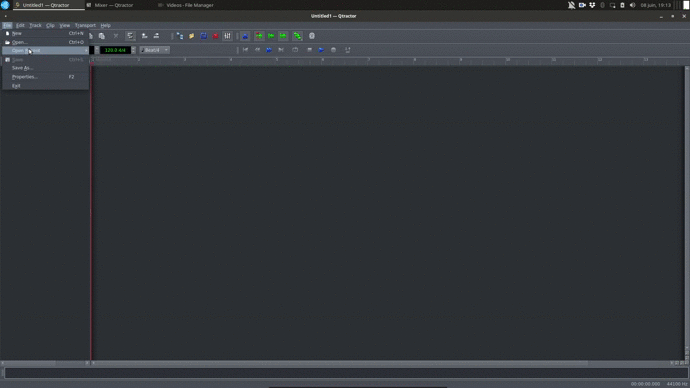The width and height of the screenshot is (690, 388).
Task: Click the red square icon in view toolbar
Action: pos(216,36)
